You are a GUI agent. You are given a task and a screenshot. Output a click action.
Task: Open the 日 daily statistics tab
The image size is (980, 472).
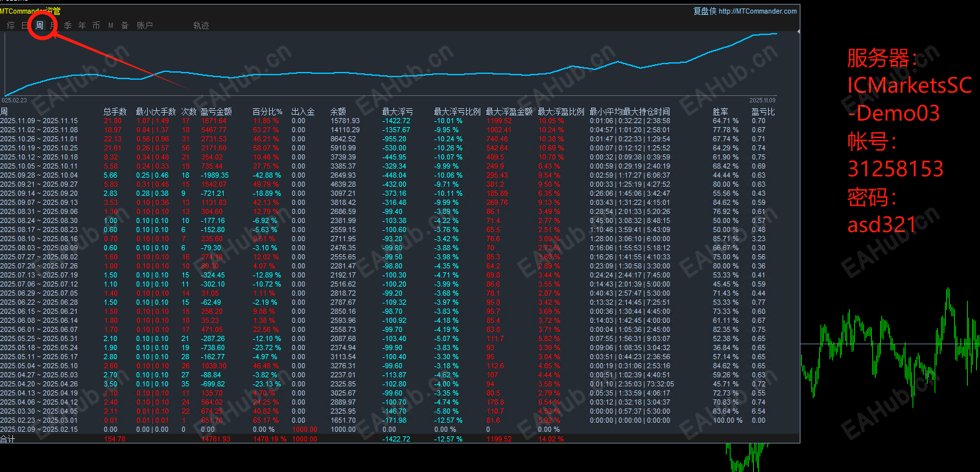pos(25,26)
